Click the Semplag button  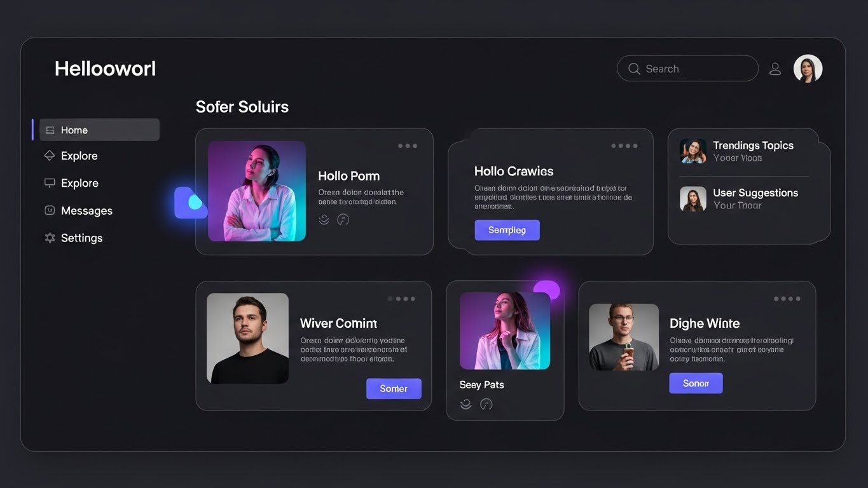[x=507, y=230]
